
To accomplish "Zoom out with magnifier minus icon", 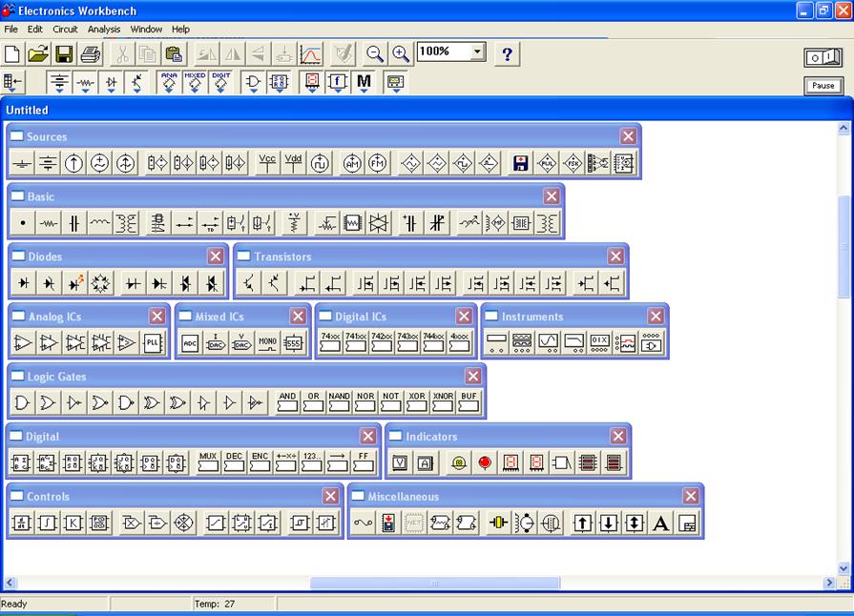I will [374, 53].
